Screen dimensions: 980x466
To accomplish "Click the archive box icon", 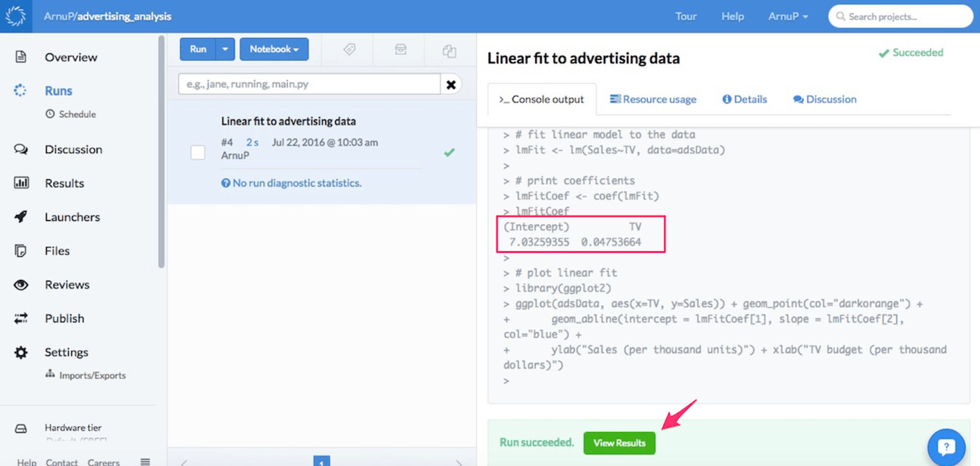I will point(401,49).
